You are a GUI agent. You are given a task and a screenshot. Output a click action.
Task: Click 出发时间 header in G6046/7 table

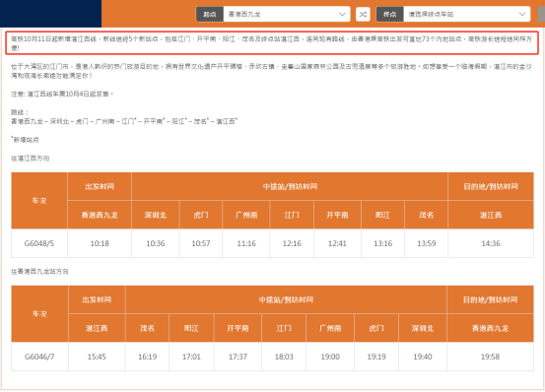[x=97, y=299]
